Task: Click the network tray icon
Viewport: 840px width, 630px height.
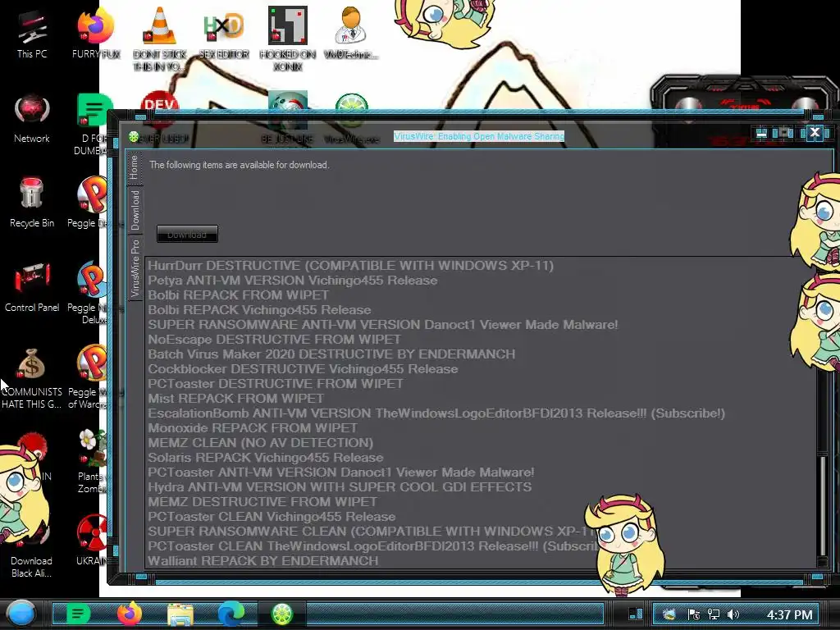Action: 714,614
